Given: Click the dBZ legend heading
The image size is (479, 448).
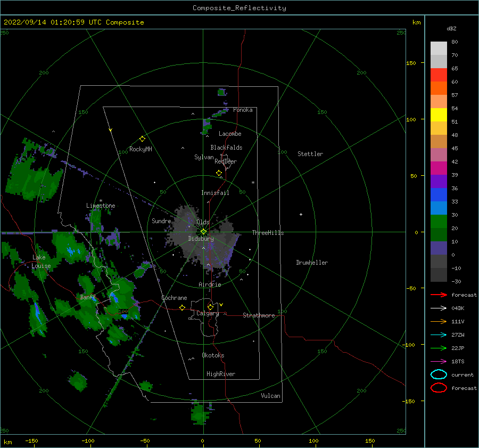Looking at the screenshot, I should (x=451, y=28).
